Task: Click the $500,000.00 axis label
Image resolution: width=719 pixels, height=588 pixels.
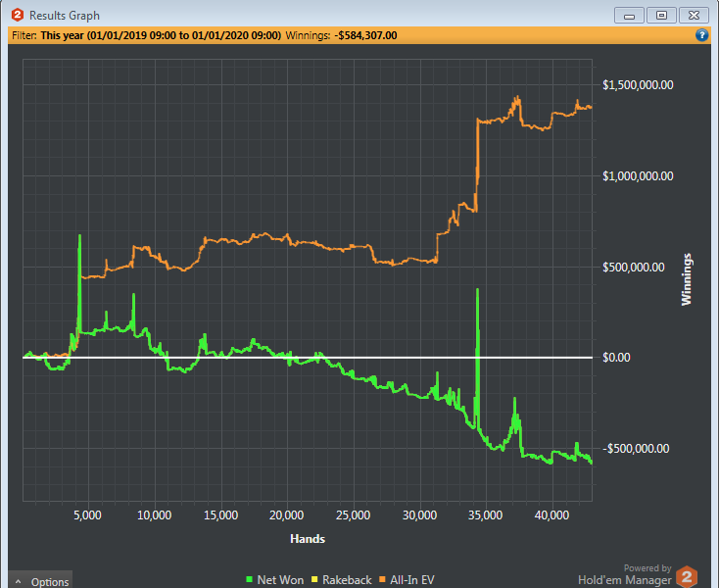Action: pyautogui.click(x=633, y=267)
